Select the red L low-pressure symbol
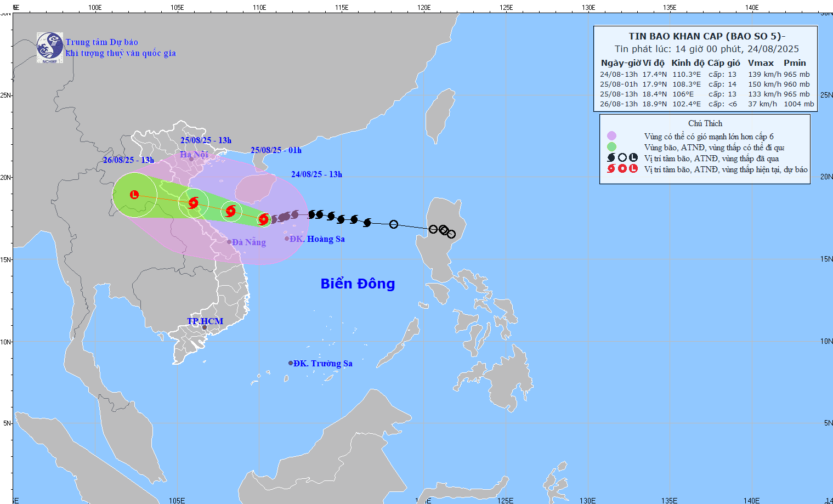The width and height of the screenshot is (833, 504). pos(133,194)
